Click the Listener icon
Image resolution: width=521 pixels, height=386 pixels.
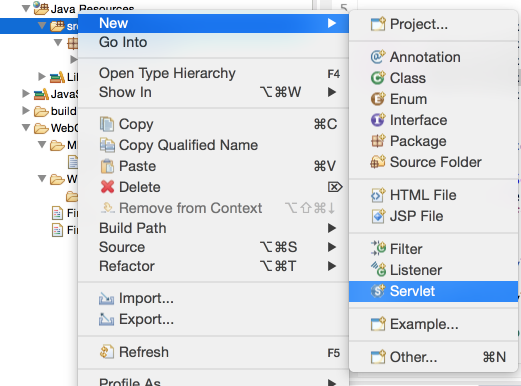point(378,270)
